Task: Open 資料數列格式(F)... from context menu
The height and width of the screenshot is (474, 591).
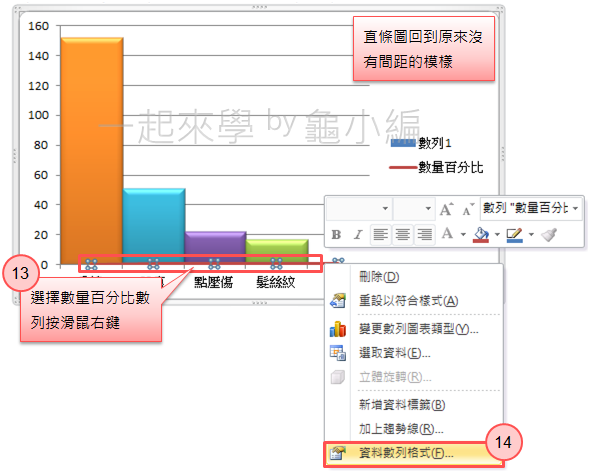Action: coord(413,453)
